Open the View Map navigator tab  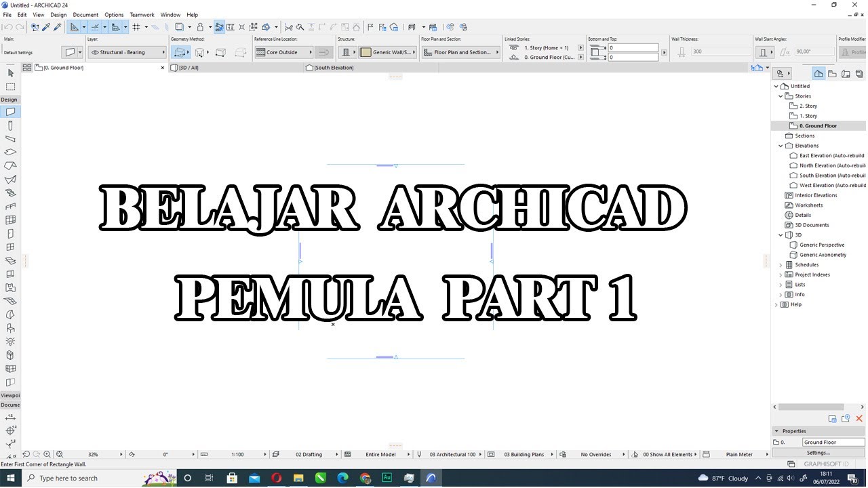(x=833, y=74)
